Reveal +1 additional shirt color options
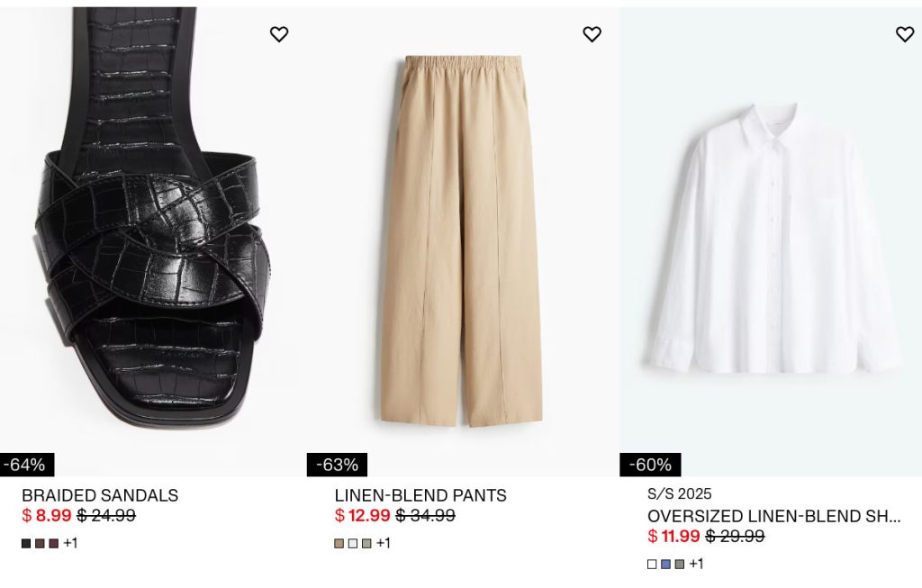This screenshot has width=922, height=588. tap(696, 564)
